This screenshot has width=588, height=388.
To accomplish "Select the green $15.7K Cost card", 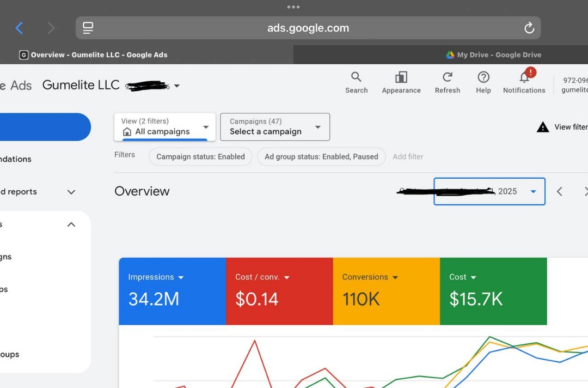I will [493, 291].
